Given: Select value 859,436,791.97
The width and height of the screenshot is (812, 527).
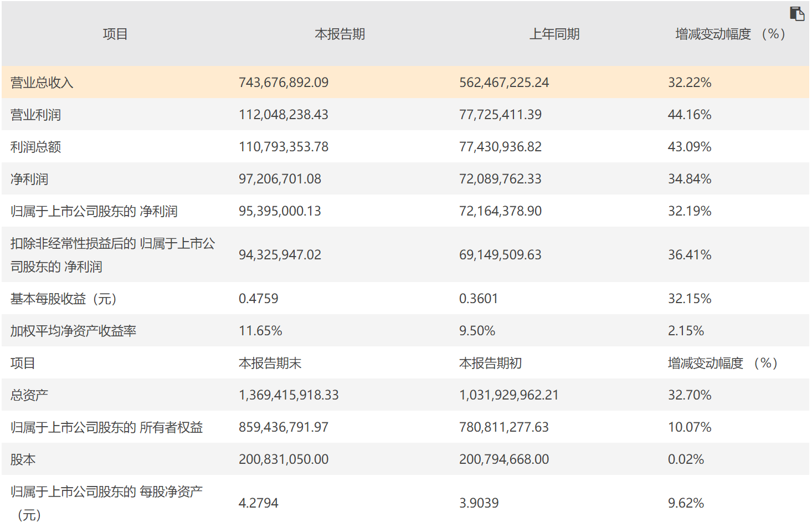Looking at the screenshot, I should [284, 427].
